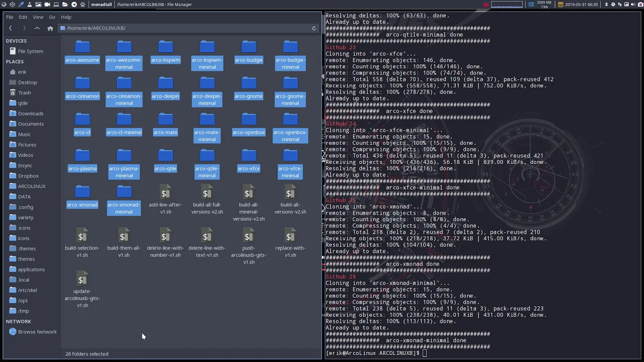
Task: Select the arco-cinnamon folder icon
Action: click(83, 83)
